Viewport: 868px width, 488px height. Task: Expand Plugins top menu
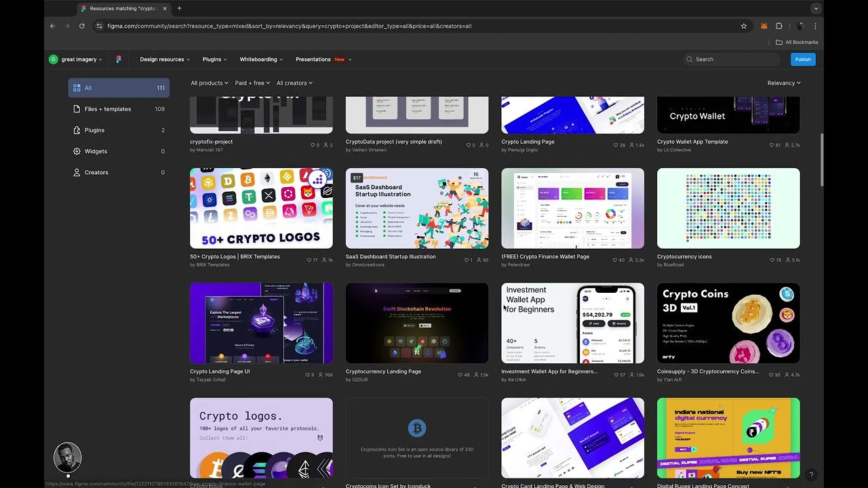pyautogui.click(x=214, y=59)
